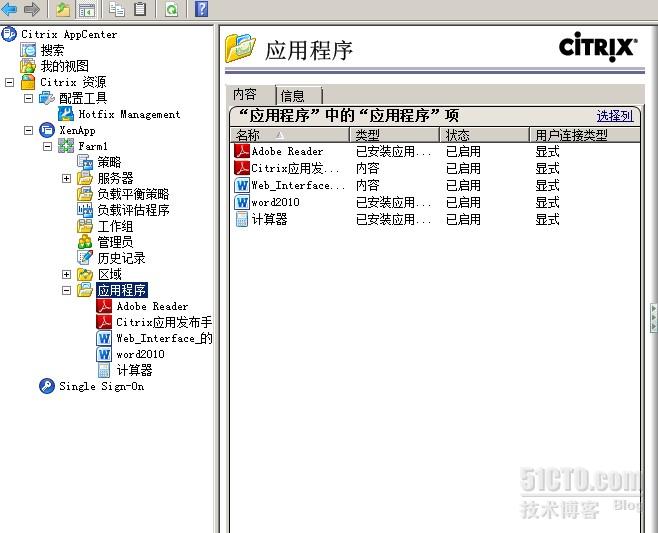This screenshot has width=658, height=533.
Task: Open the Hotfix Management icon
Action: (x=66, y=114)
